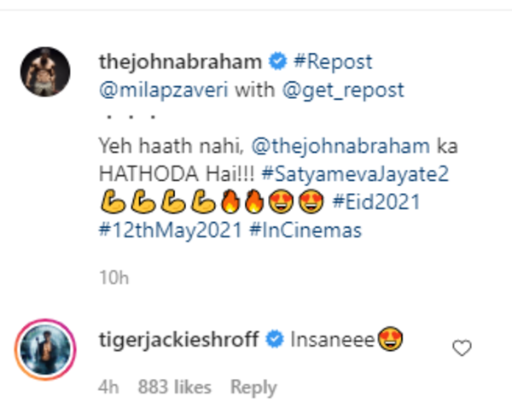Click the 4h comment timestamp

[x=108, y=387]
